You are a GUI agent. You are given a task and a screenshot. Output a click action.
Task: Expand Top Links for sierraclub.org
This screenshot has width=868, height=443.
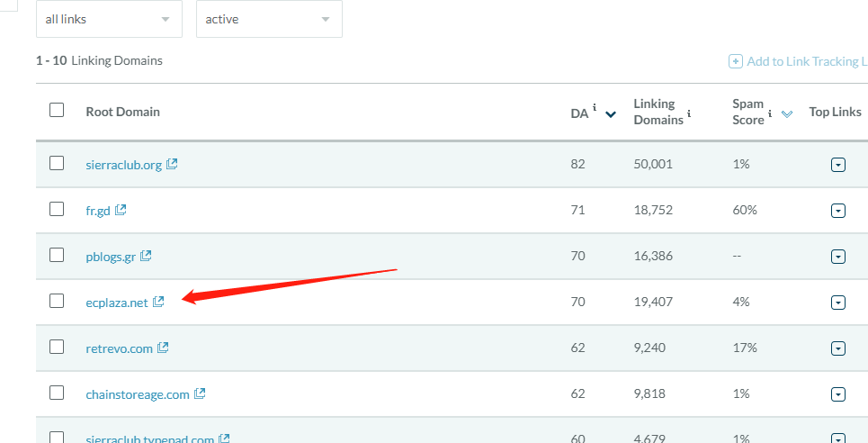(838, 165)
